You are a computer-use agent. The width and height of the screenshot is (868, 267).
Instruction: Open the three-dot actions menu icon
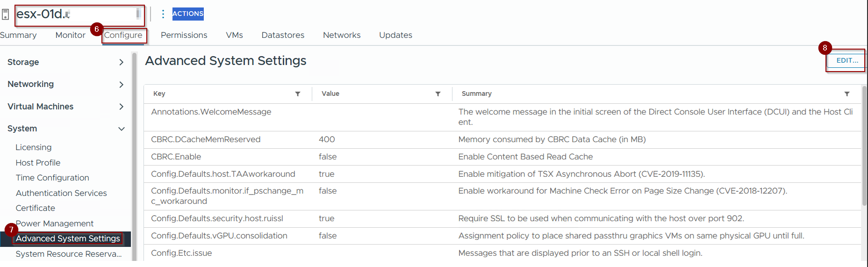(x=163, y=14)
